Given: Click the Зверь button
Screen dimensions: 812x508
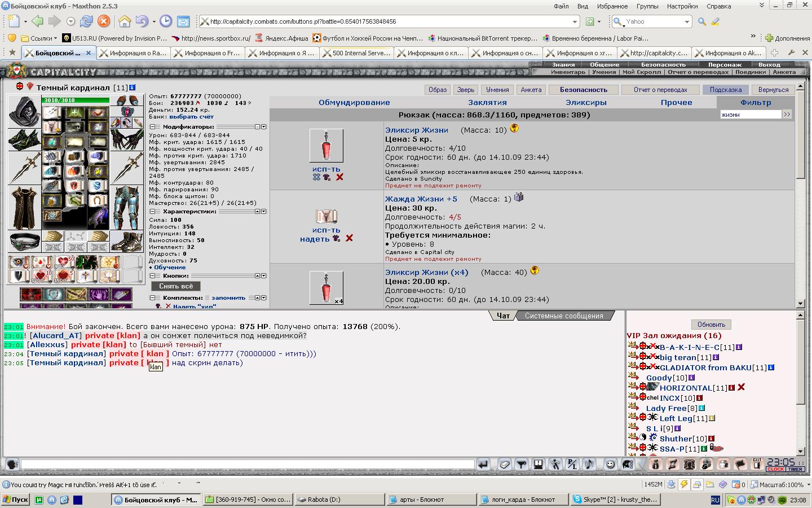Looking at the screenshot, I should pos(466,90).
